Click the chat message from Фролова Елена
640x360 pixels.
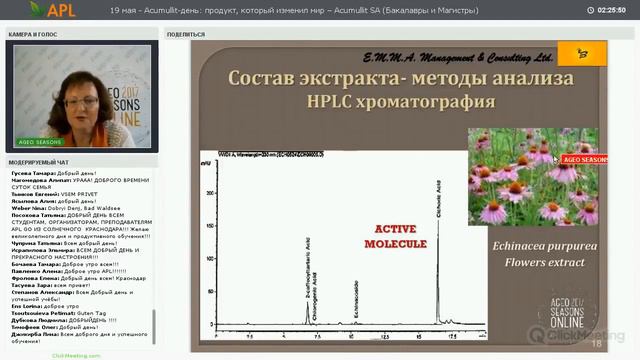(x=78, y=278)
